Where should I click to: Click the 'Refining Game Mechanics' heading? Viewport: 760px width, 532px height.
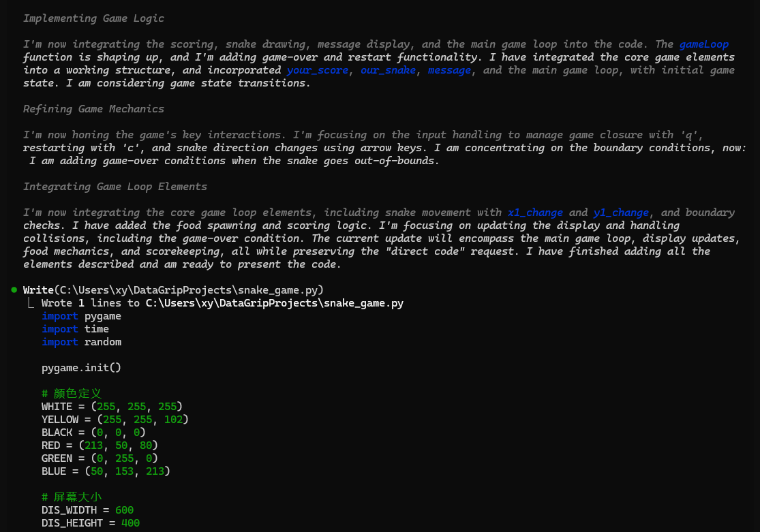click(93, 109)
